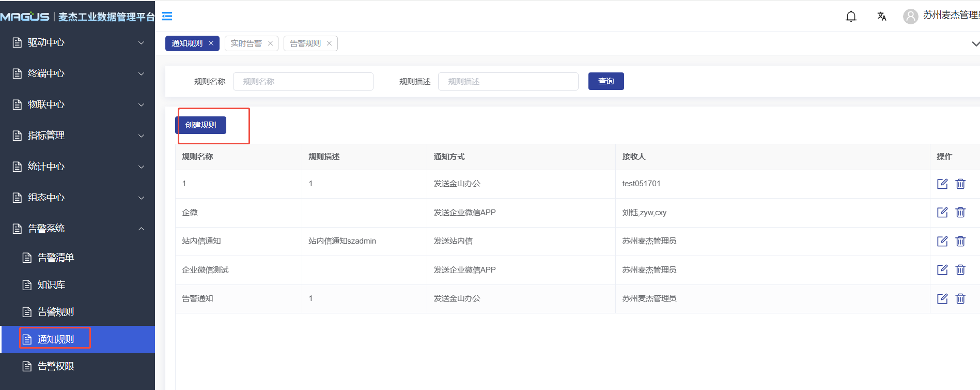Click the notification bell icon
This screenshot has width=980, height=390.
[851, 17]
